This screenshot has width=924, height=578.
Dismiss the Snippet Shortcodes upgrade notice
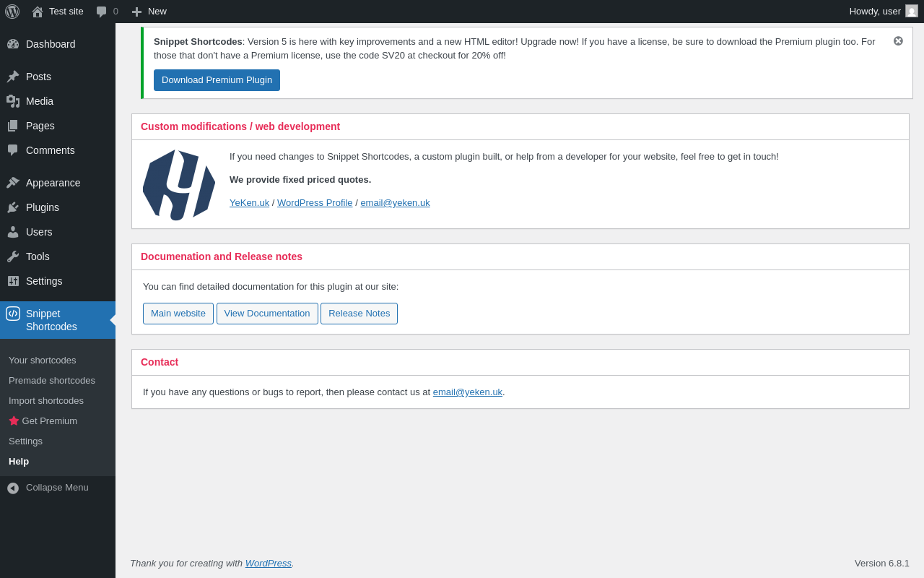[898, 41]
